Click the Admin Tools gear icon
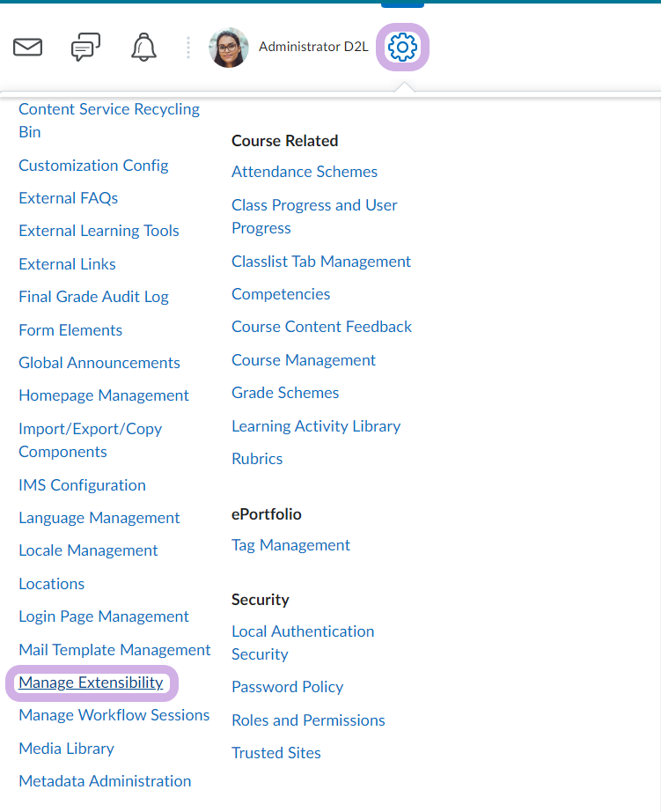Screen dimensions: 661x812 (402, 48)
